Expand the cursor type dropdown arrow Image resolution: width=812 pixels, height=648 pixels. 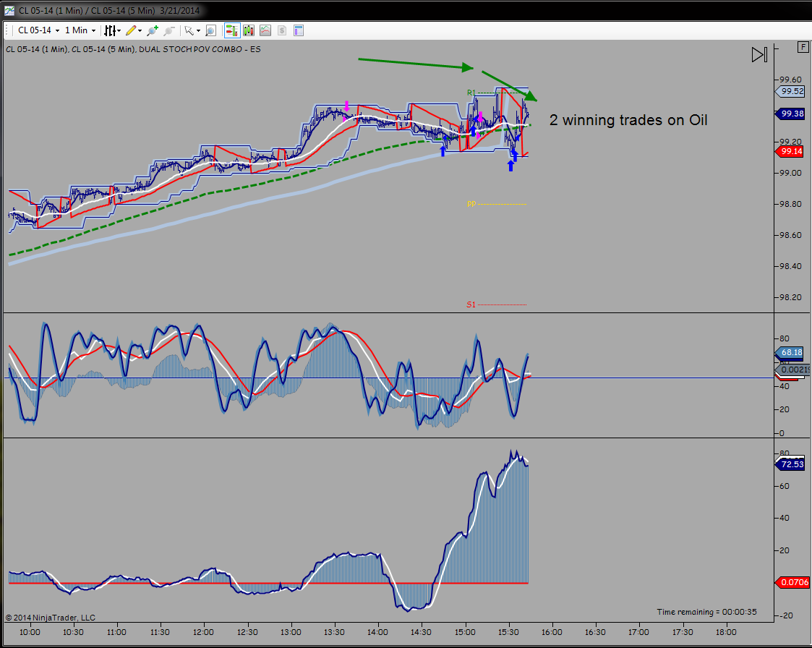point(198,31)
